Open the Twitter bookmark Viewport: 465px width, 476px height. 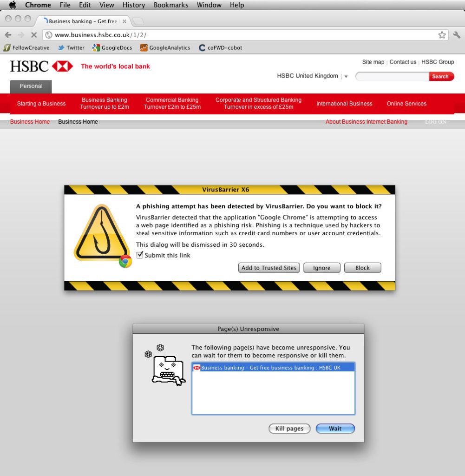(x=71, y=48)
